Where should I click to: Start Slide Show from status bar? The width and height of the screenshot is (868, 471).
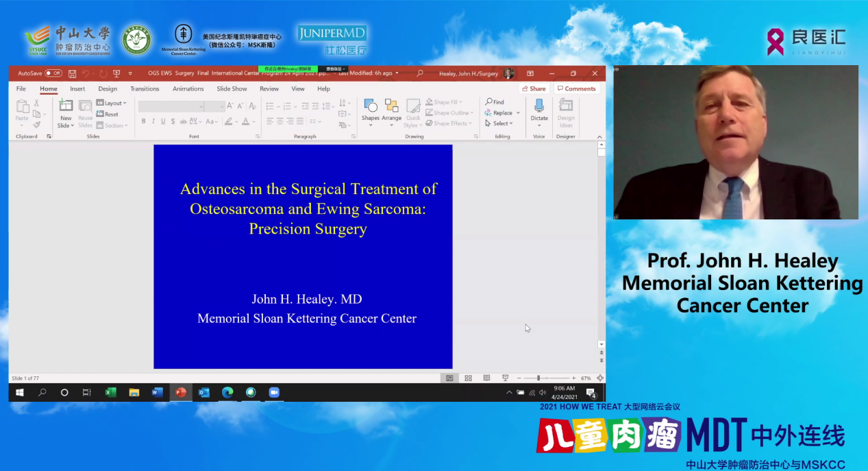pos(505,378)
